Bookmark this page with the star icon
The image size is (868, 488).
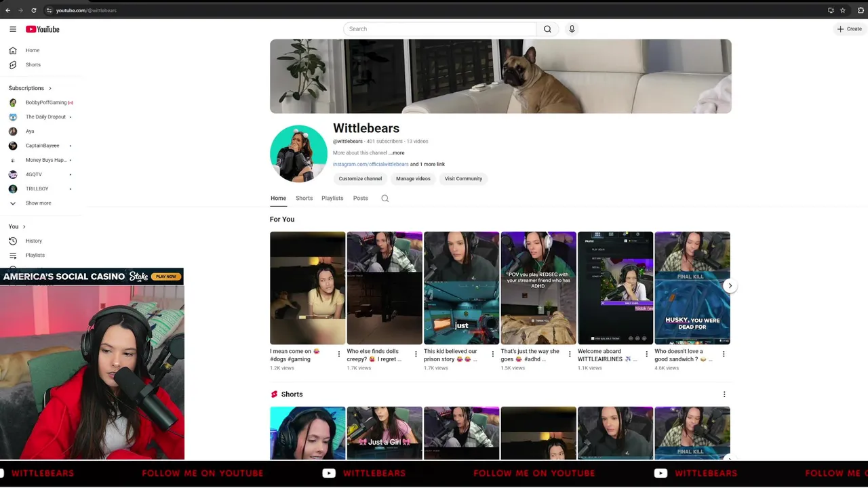pyautogui.click(x=842, y=10)
